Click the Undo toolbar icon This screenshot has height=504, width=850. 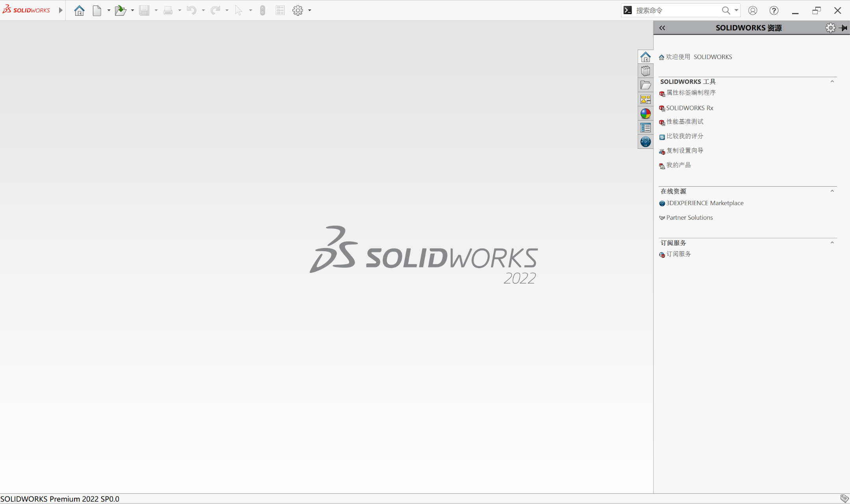(193, 10)
